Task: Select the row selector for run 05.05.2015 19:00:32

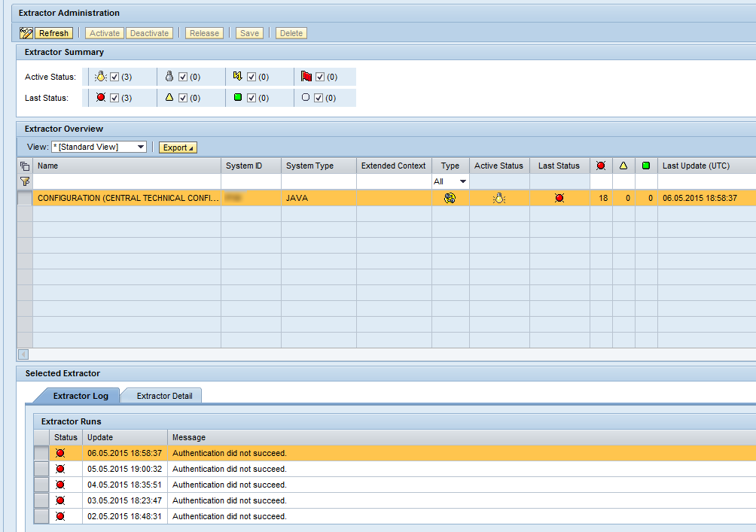Action: point(41,469)
